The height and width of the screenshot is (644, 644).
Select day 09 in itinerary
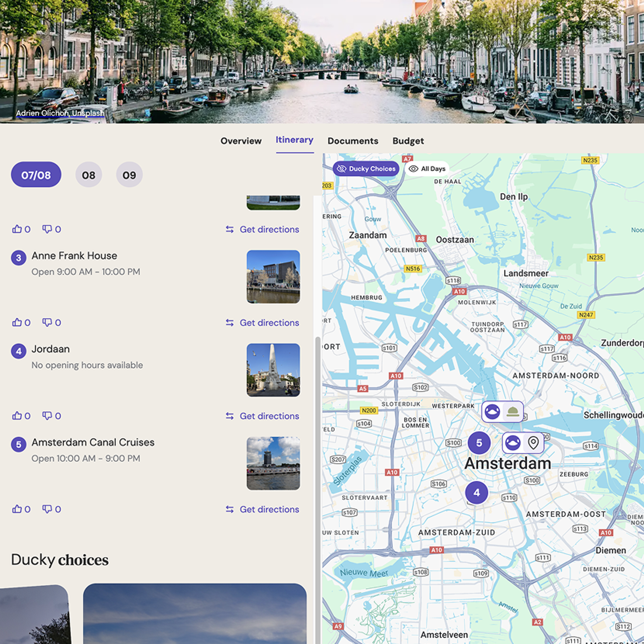point(129,175)
